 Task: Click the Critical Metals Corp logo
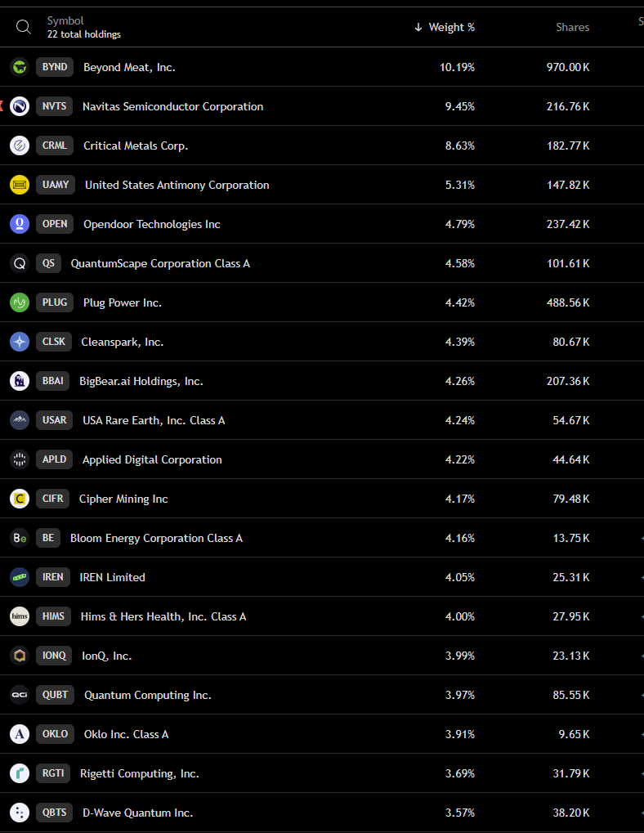20,146
